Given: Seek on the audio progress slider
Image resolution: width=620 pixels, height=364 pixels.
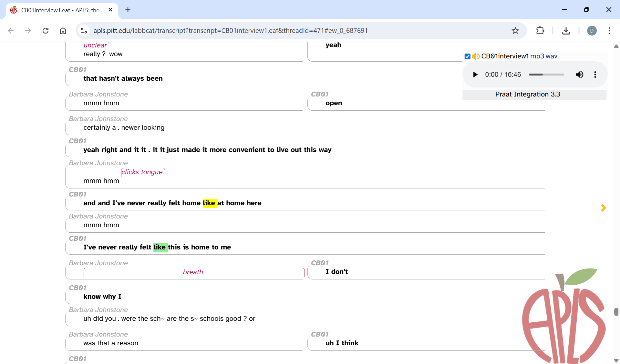Looking at the screenshot, I should tap(546, 75).
